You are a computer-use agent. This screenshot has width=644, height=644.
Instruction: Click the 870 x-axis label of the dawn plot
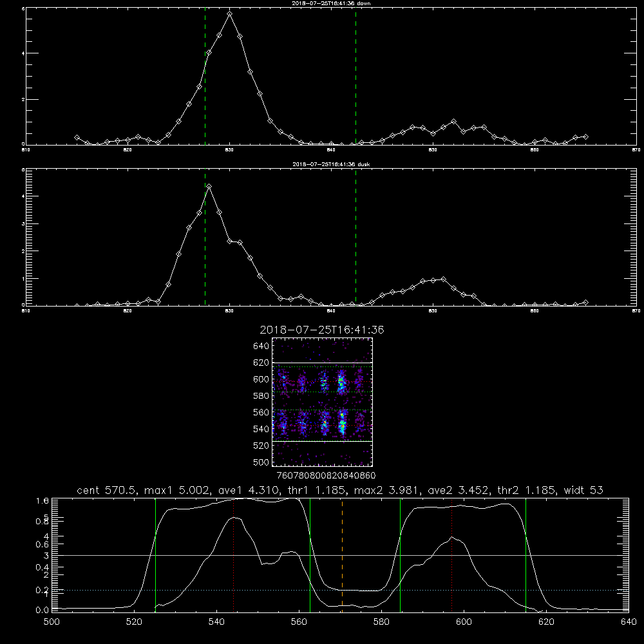[x=636, y=150]
